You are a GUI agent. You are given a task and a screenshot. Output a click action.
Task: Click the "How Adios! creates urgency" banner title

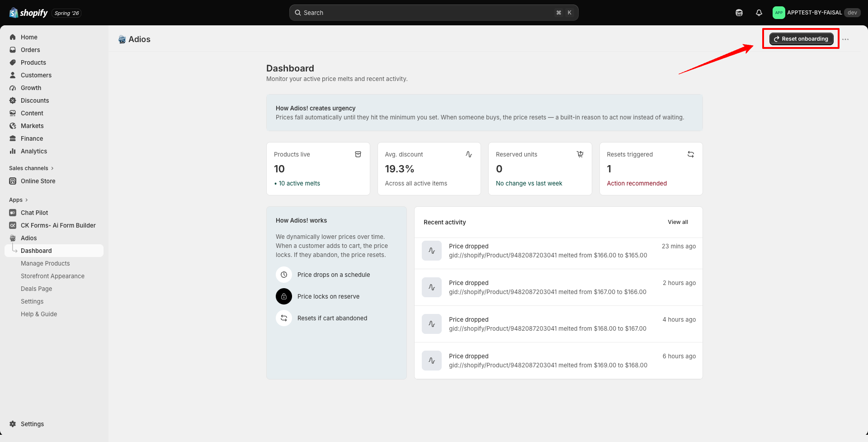(x=316, y=108)
